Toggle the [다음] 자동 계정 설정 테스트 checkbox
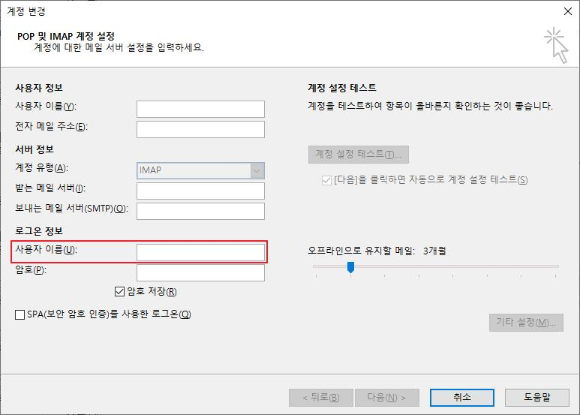580x415 pixels. click(x=327, y=180)
